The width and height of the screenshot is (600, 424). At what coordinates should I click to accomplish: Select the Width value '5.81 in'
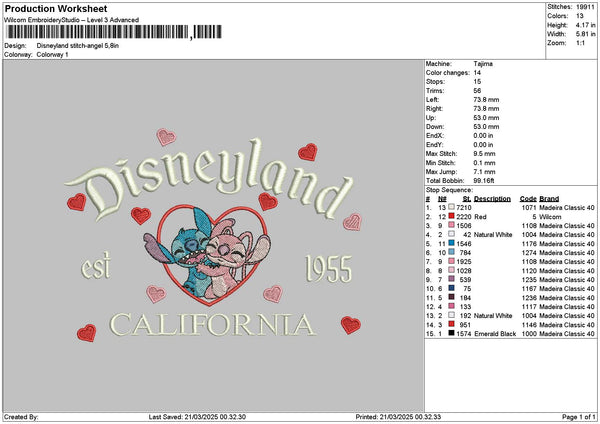[x=586, y=34]
